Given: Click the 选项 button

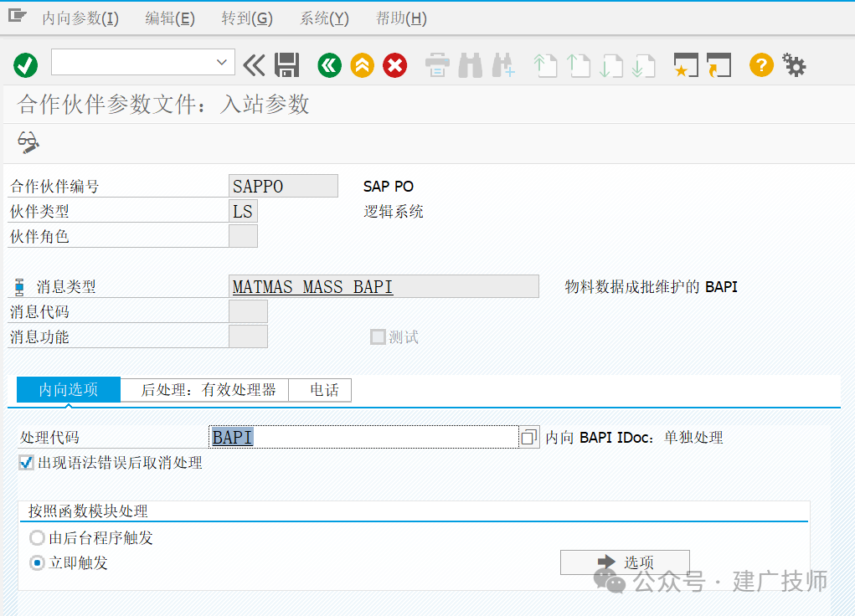Looking at the screenshot, I should 625,562.
